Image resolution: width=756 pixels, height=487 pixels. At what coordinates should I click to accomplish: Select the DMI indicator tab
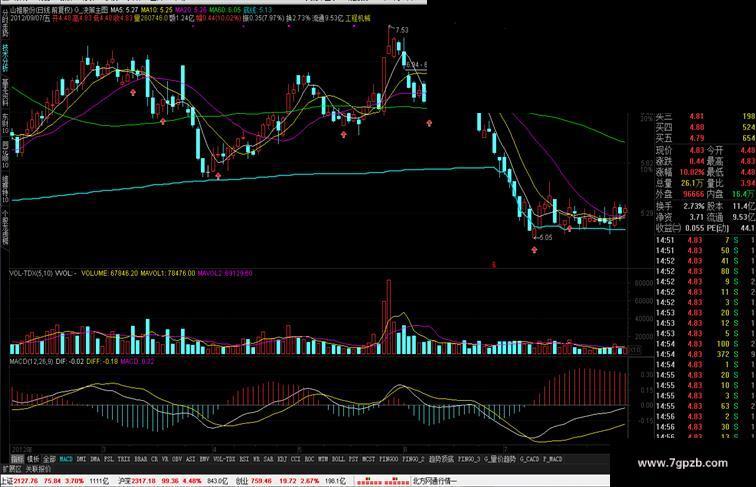81,459
